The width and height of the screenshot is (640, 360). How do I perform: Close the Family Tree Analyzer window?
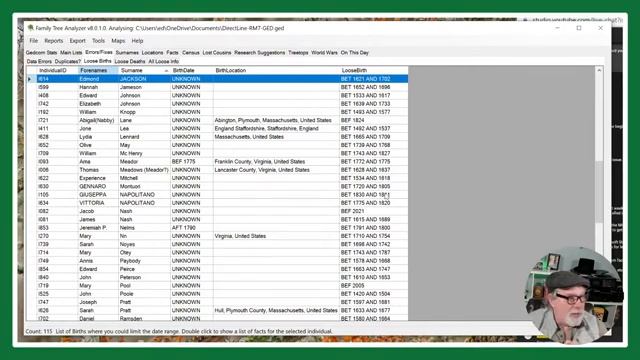[x=600, y=28]
